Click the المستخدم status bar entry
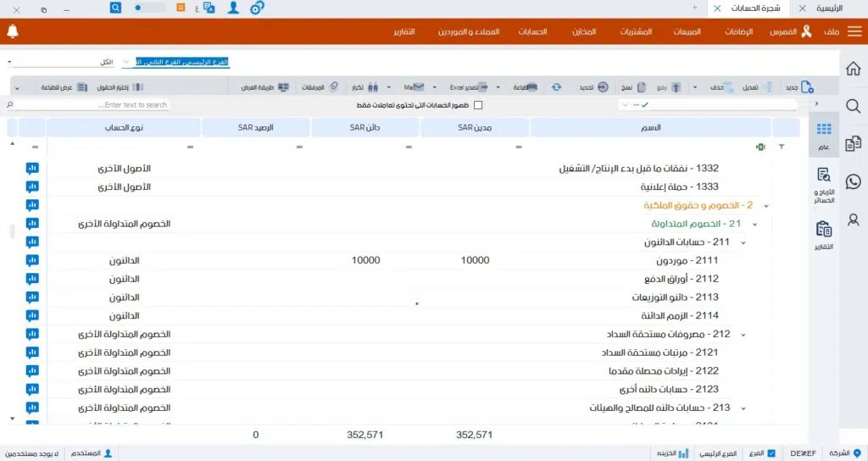This screenshot has height=461, width=868. (92, 453)
